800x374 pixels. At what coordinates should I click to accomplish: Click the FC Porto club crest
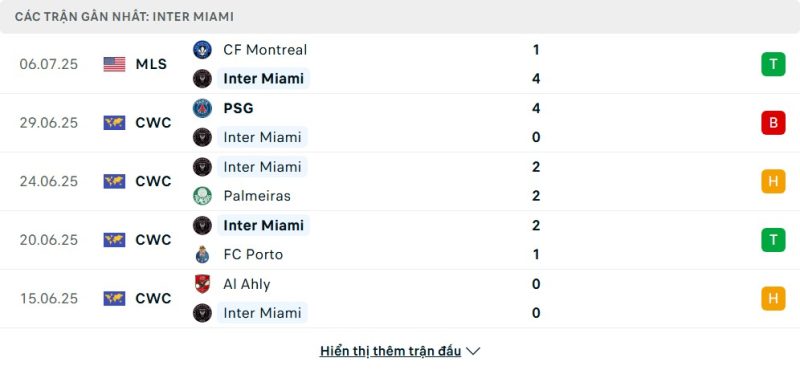click(x=202, y=254)
